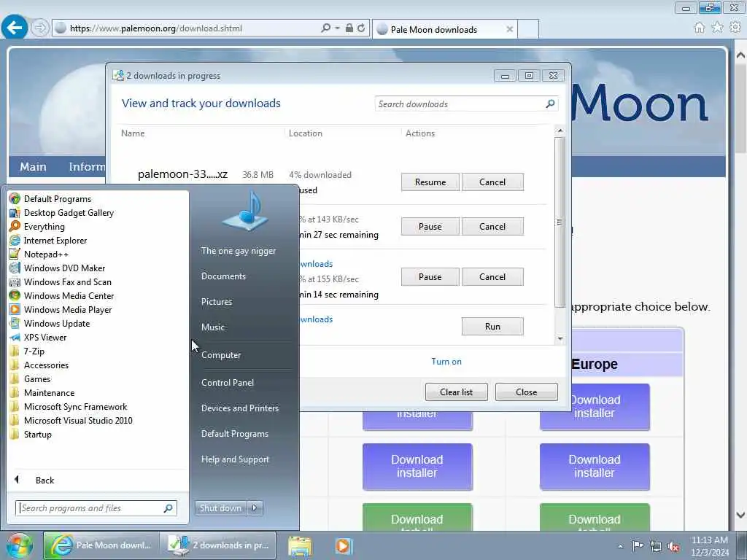Screen dimensions: 747x560
Task: Expand Microsoft Visual Studio 2010 folder
Action: (78, 421)
